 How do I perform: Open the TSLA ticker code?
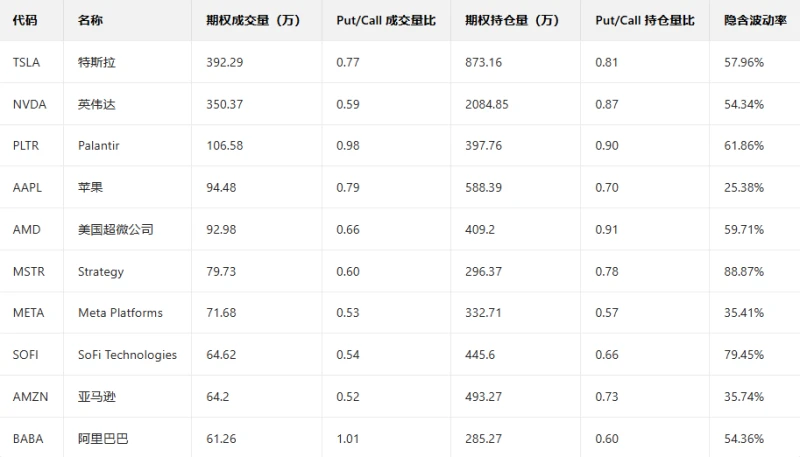click(x=27, y=62)
